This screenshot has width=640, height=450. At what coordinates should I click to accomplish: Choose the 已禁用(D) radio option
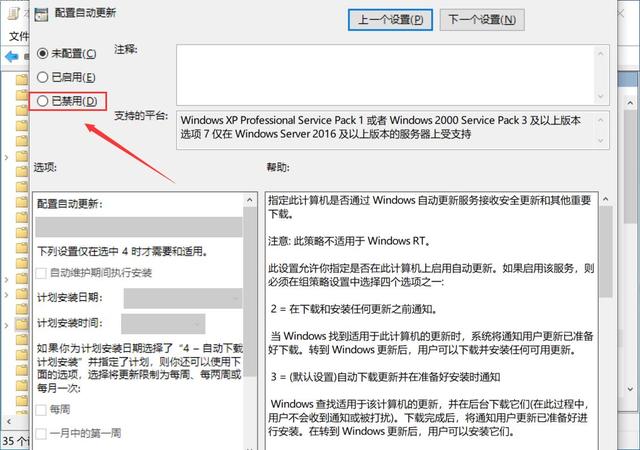coord(42,101)
